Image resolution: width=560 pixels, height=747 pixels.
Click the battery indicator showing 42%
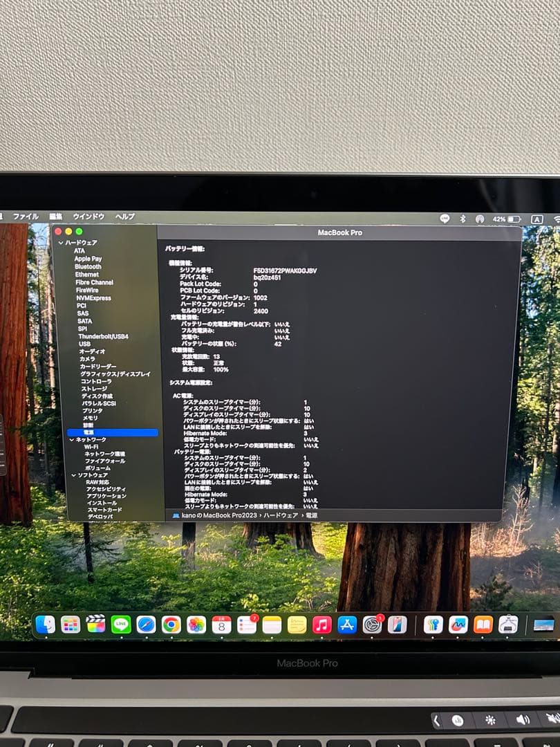pyautogui.click(x=507, y=219)
